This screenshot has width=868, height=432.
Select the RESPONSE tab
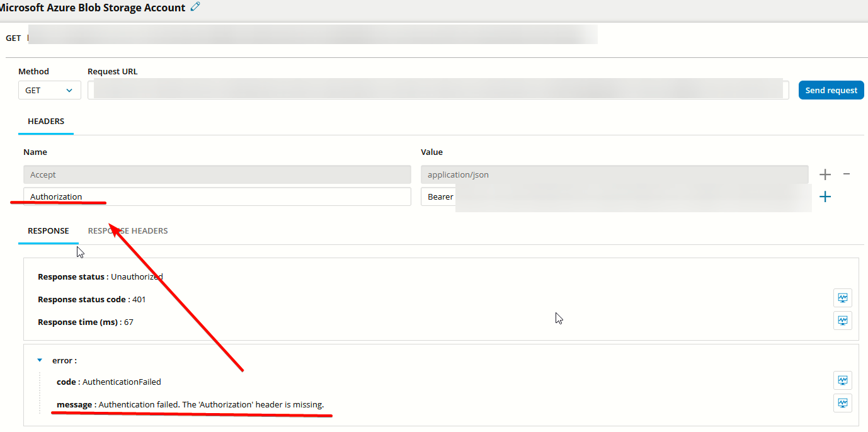coord(49,230)
